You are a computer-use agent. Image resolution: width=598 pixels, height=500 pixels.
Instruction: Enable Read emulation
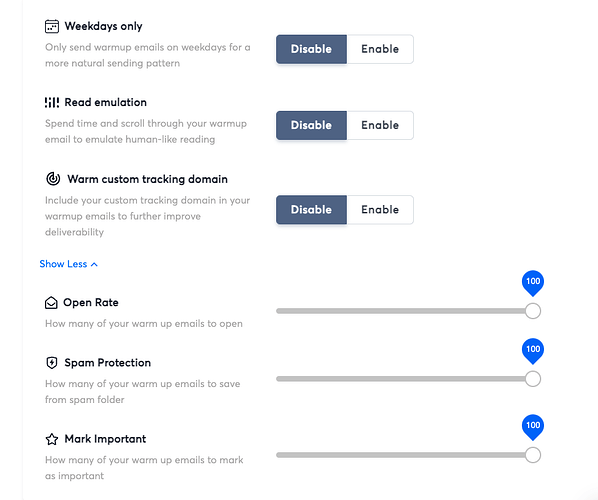(x=380, y=125)
